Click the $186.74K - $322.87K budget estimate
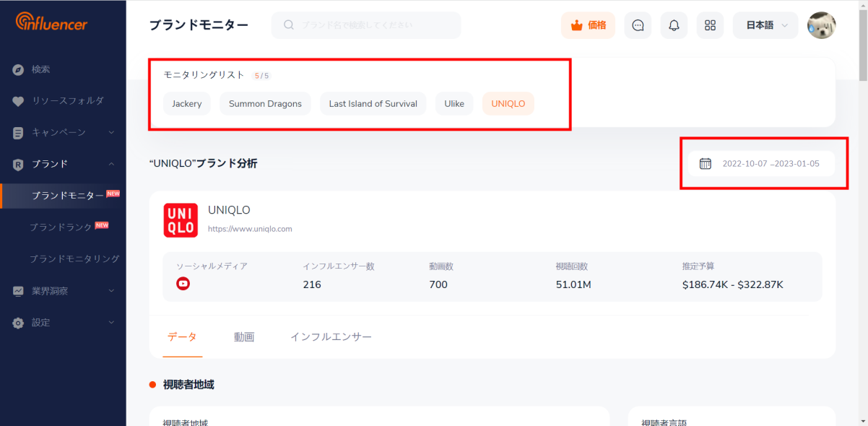Viewport: 868px width, 426px height. pos(733,284)
